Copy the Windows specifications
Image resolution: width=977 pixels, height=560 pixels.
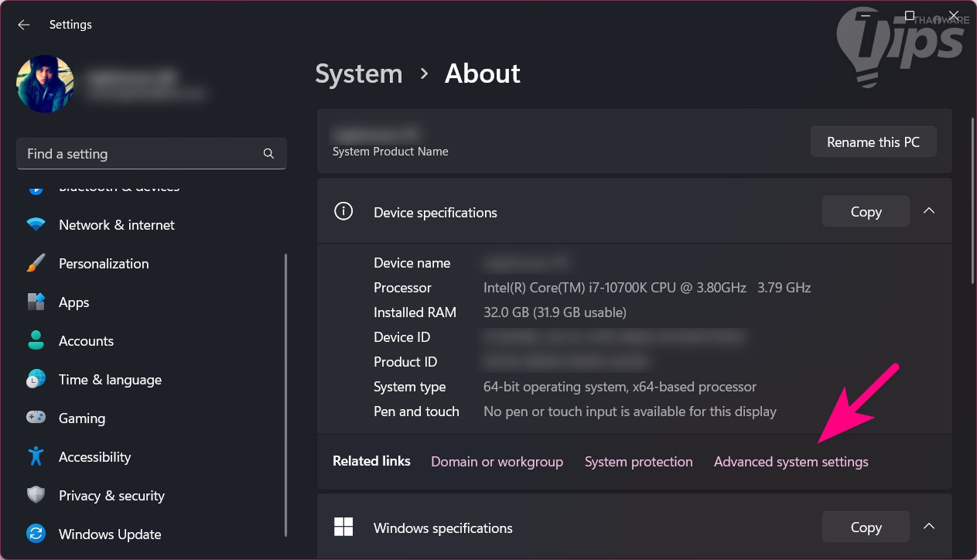tap(866, 528)
